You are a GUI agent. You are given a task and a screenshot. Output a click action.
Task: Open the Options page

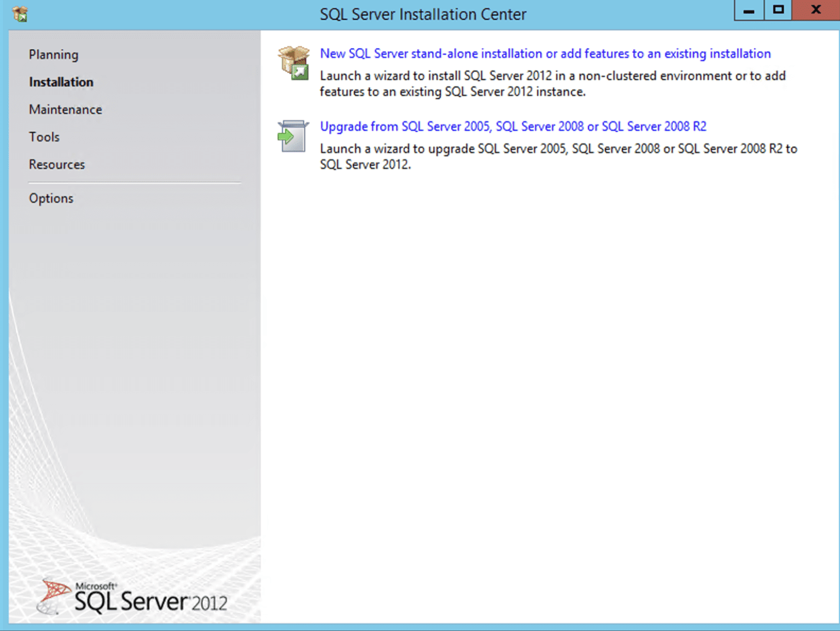51,198
